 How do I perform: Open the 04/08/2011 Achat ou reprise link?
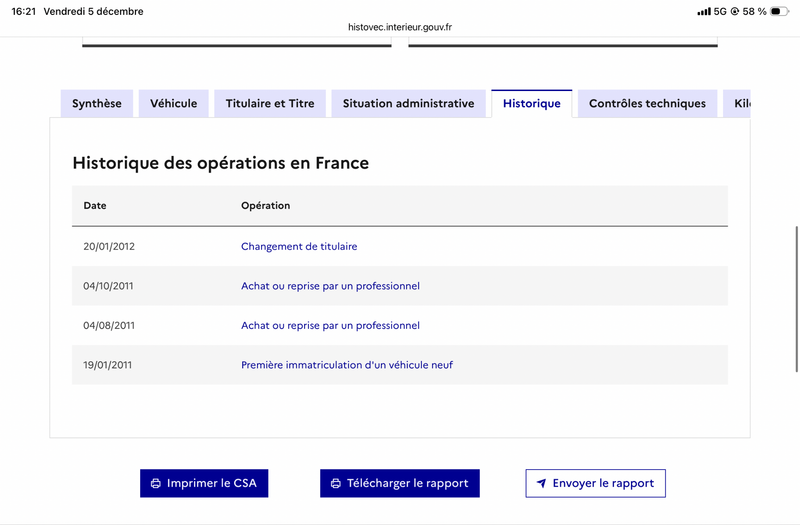tap(330, 326)
